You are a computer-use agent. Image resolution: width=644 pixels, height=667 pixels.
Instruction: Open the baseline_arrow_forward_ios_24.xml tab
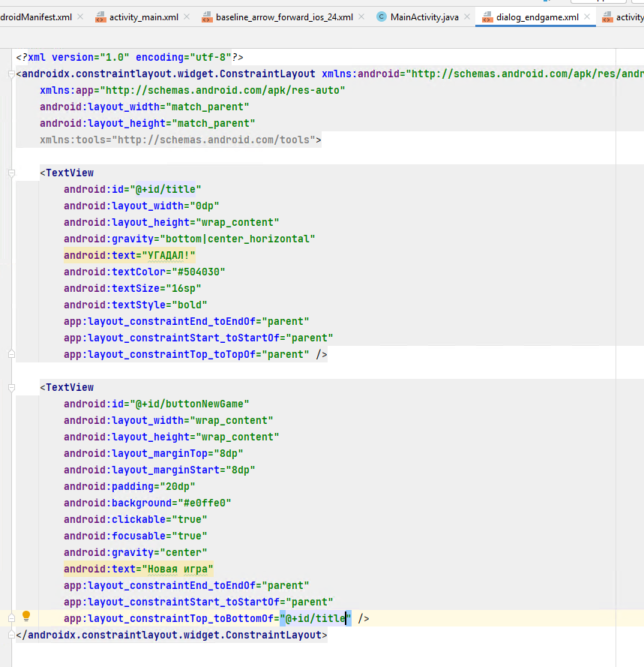[284, 17]
